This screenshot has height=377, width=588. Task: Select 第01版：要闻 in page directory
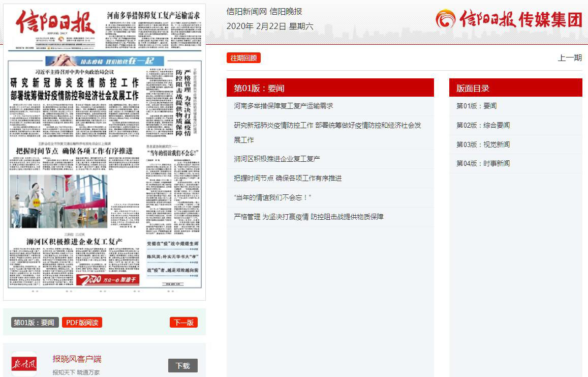[476, 106]
